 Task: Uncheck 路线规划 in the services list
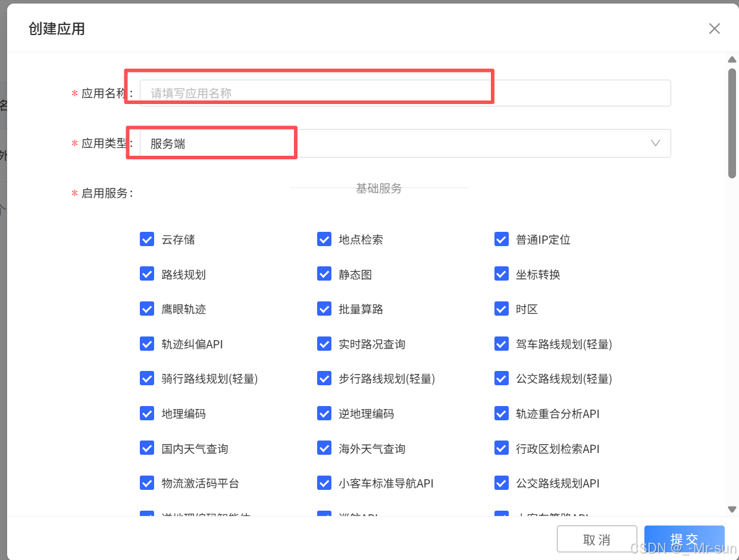(x=147, y=274)
